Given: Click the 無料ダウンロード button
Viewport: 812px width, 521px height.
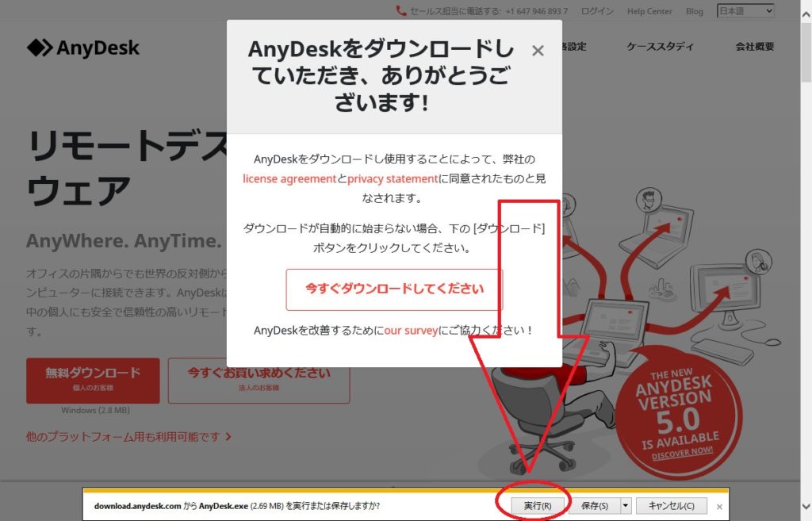Looking at the screenshot, I should point(94,381).
